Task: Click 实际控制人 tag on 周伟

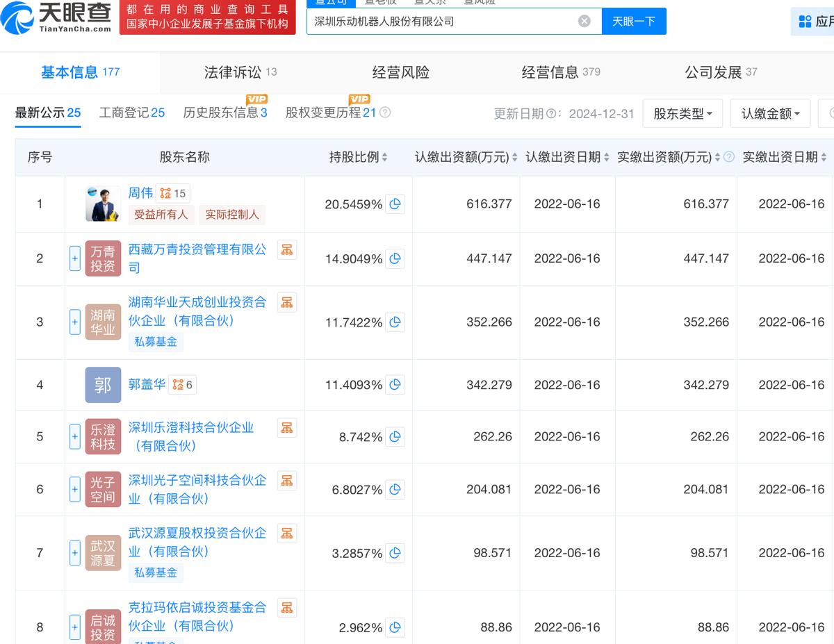Action: (x=232, y=215)
